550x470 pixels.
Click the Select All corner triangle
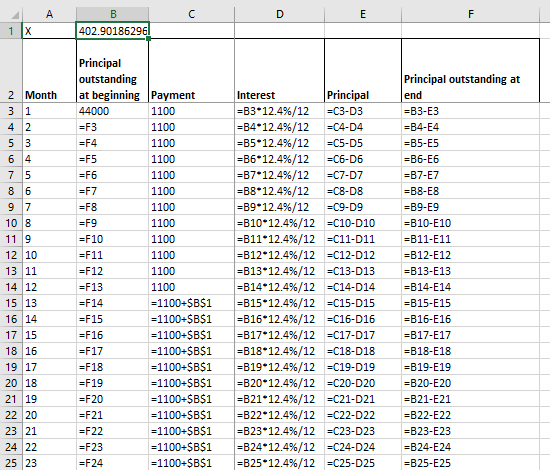point(15,15)
